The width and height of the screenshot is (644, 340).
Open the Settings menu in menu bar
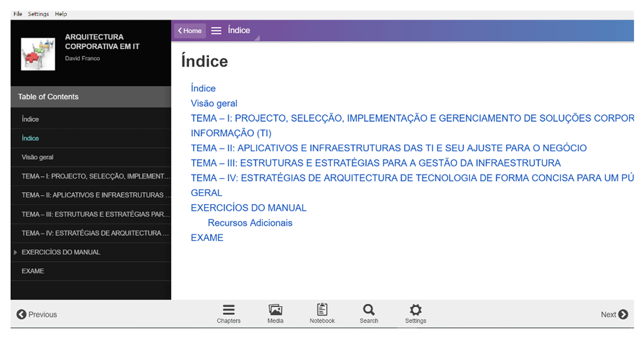coord(38,14)
